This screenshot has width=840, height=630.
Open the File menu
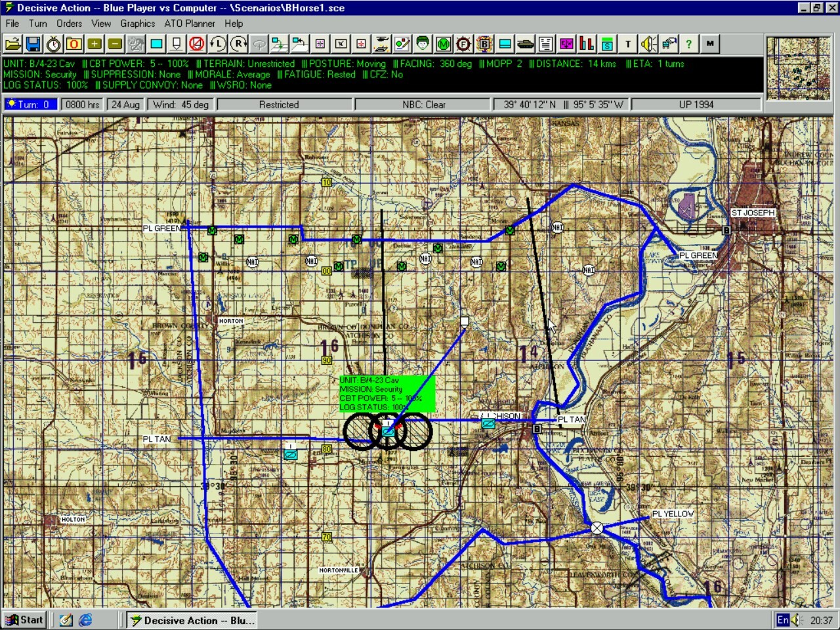(x=12, y=24)
